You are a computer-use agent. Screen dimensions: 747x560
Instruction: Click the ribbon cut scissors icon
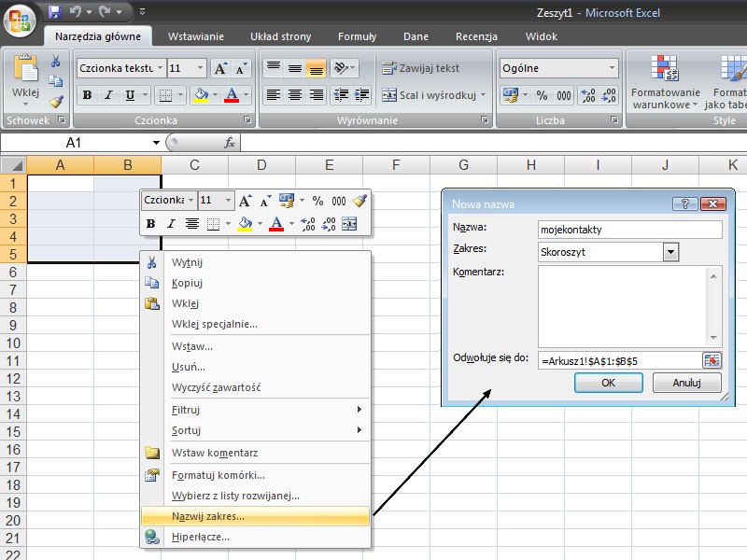click(56, 62)
